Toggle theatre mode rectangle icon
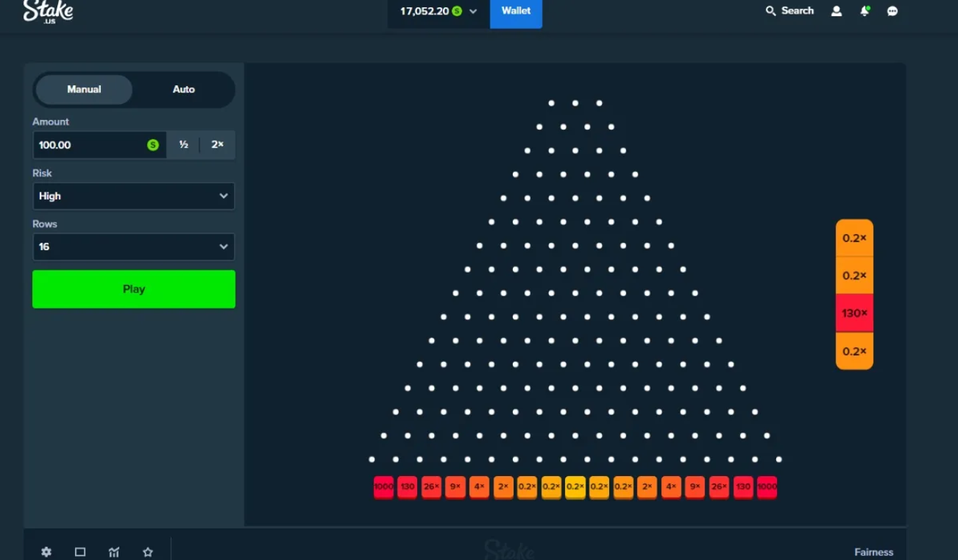 click(80, 552)
